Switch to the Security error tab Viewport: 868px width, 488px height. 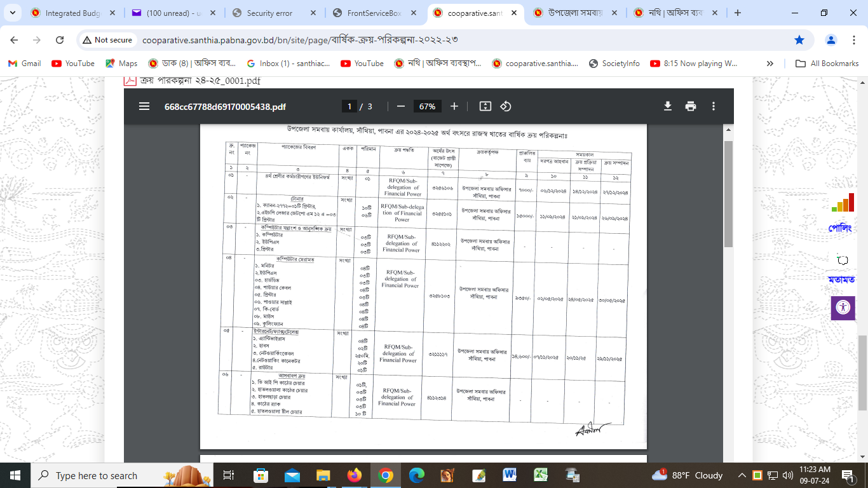coord(269,13)
